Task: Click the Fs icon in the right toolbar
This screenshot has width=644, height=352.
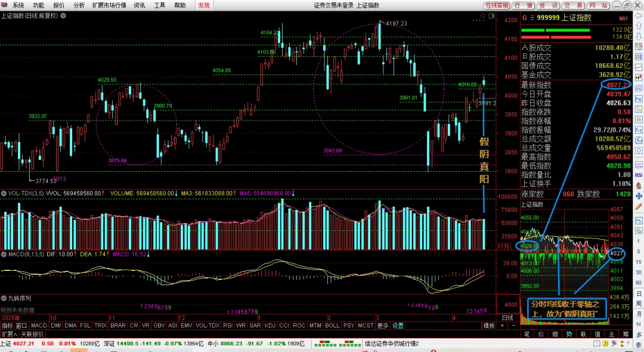Action: pos(639,221)
